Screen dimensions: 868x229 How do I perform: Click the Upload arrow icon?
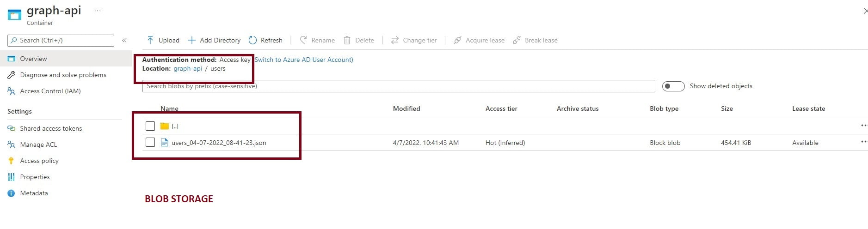[x=150, y=40]
